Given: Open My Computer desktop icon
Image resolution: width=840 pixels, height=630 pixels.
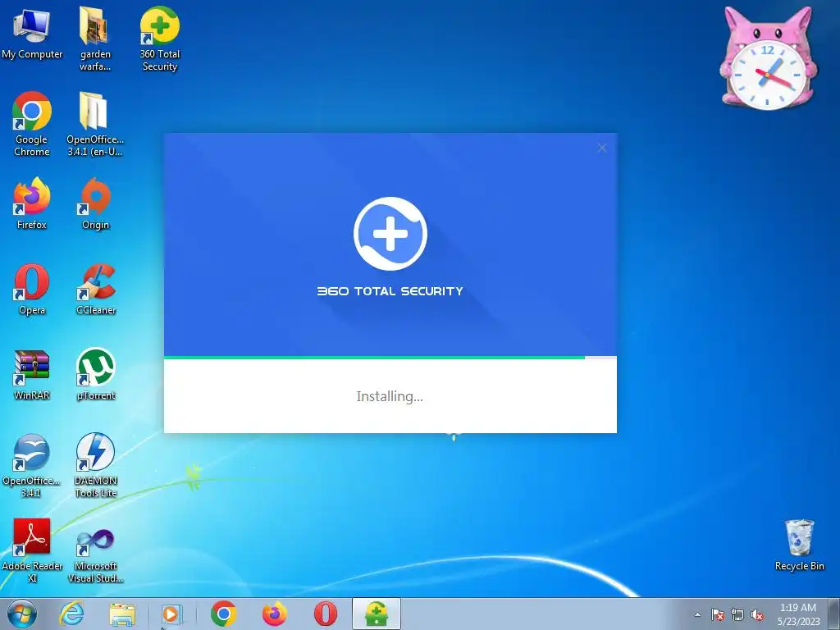Looking at the screenshot, I should click(x=32, y=33).
